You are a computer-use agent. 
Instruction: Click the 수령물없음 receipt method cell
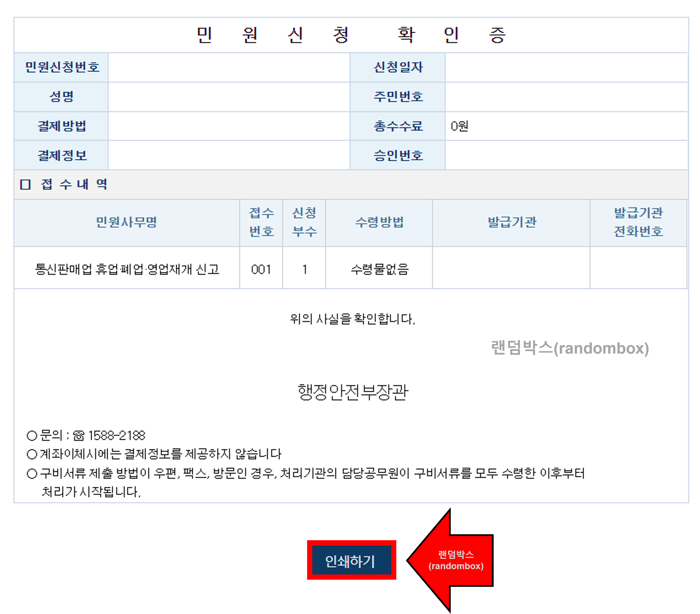[379, 269]
